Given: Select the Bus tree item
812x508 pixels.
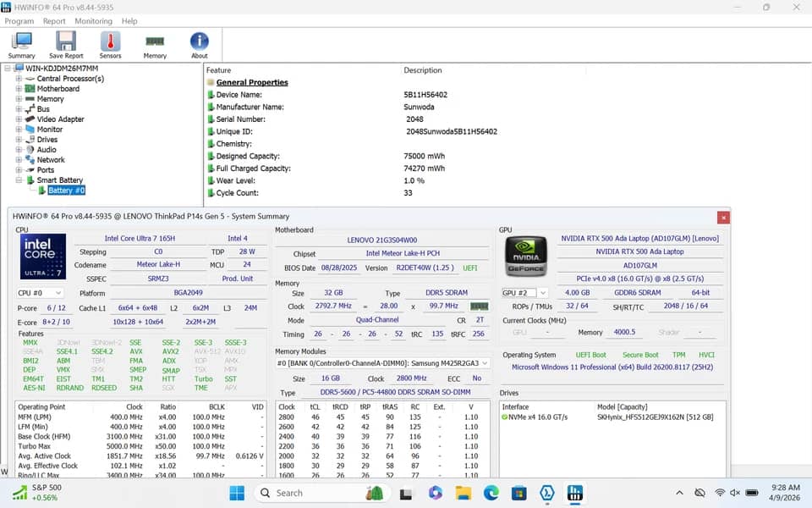Looking at the screenshot, I should point(43,109).
